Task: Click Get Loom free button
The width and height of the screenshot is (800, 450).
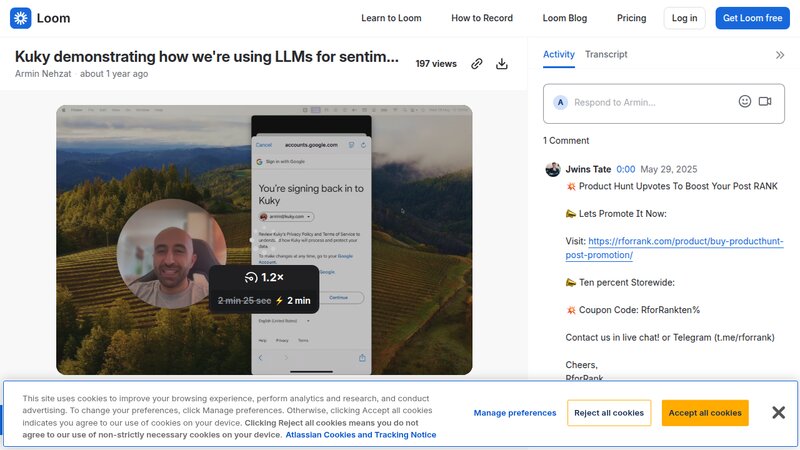Action: [x=753, y=18]
